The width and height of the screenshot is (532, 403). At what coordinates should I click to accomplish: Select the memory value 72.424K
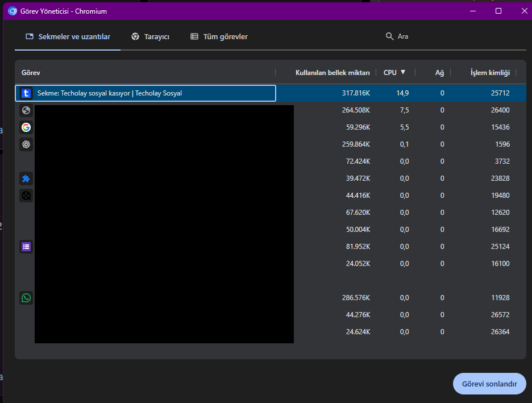(x=358, y=161)
